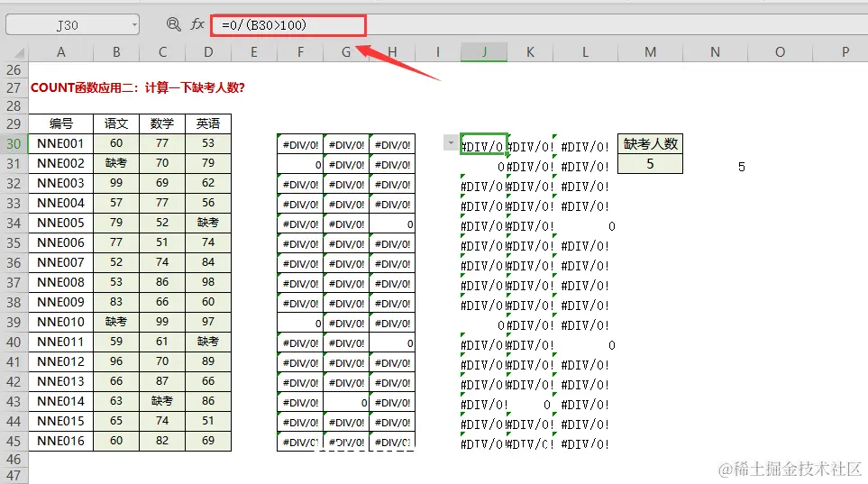The height and width of the screenshot is (484, 868).
Task: Select the value 99 in NNE003 row
Action: click(116, 183)
